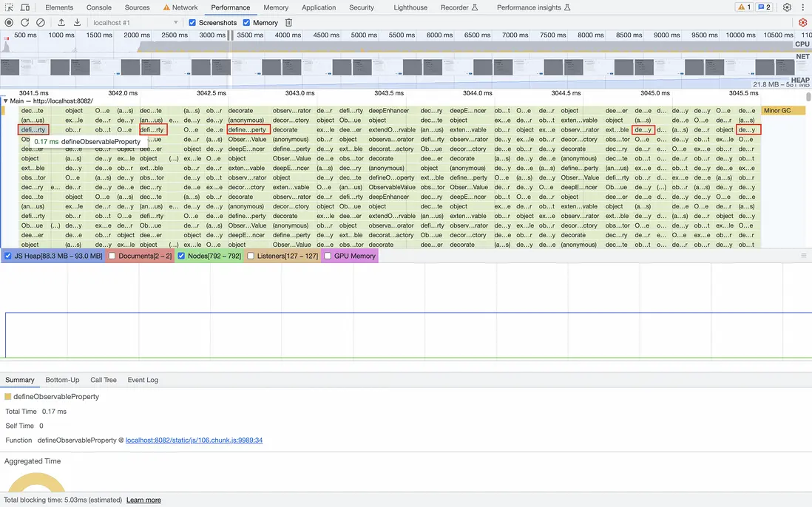The image size is (812, 507).
Task: Open the DevTools three-dot customize menu
Action: coord(802,7)
